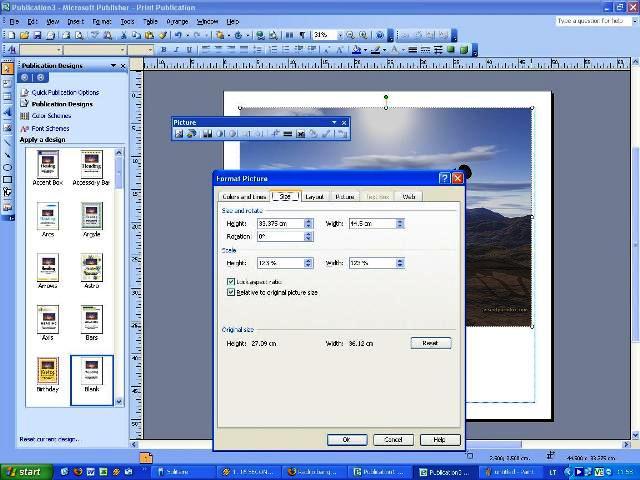Open the Arrange menu
The width and height of the screenshot is (640, 480).
point(176,20)
